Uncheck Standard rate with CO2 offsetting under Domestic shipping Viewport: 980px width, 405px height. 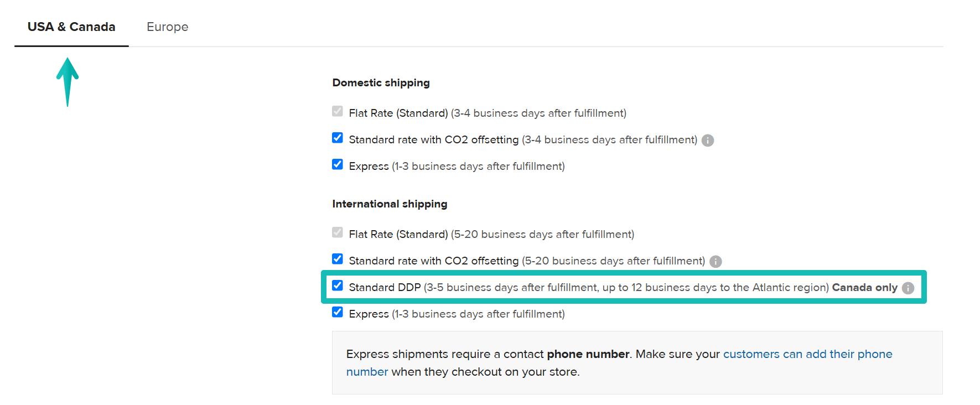pos(338,138)
